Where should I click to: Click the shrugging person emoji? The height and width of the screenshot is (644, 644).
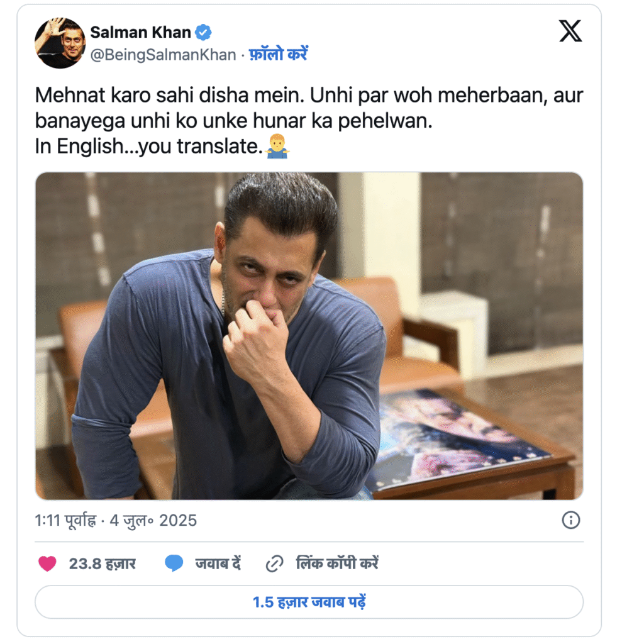click(277, 146)
